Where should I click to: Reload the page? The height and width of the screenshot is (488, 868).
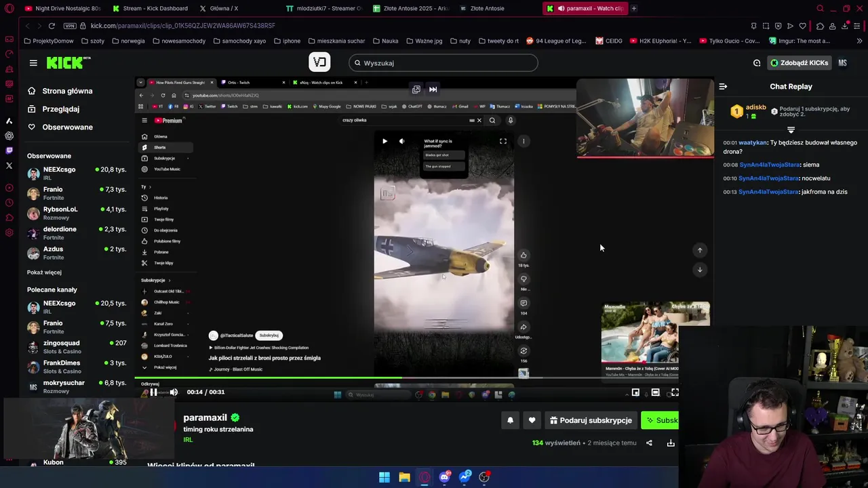point(52,26)
